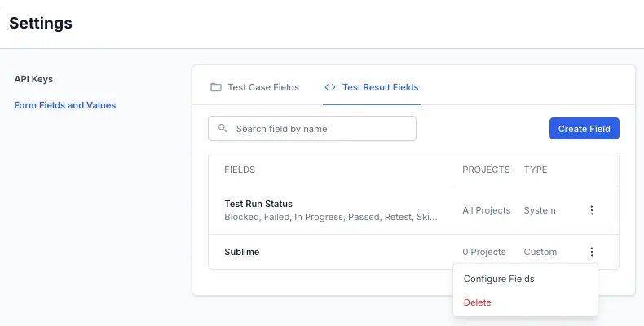Open kebab menu for Test Run Status
644x326 pixels.
pos(592,210)
